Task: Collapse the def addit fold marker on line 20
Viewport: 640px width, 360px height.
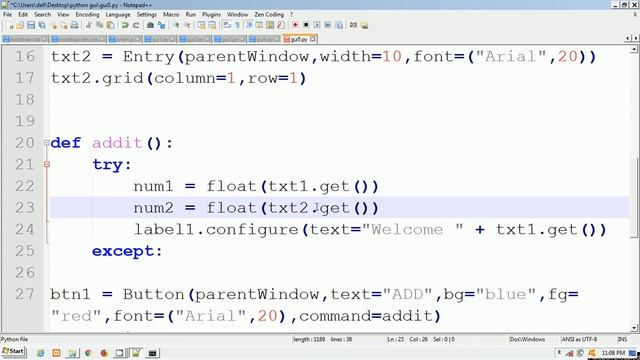Action: click(47, 143)
